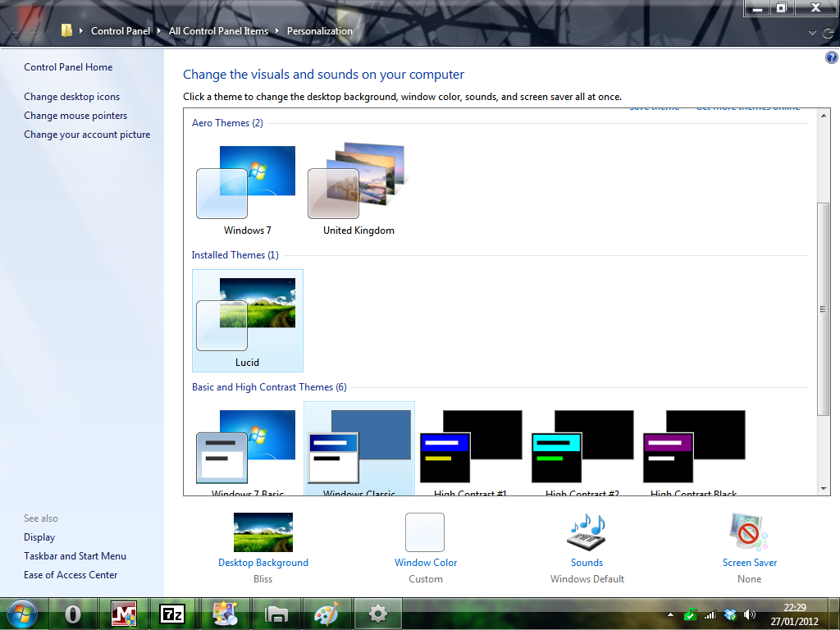Select Personalization in the address breadcrumb
Viewport: 840px width, 630px height.
click(x=320, y=31)
